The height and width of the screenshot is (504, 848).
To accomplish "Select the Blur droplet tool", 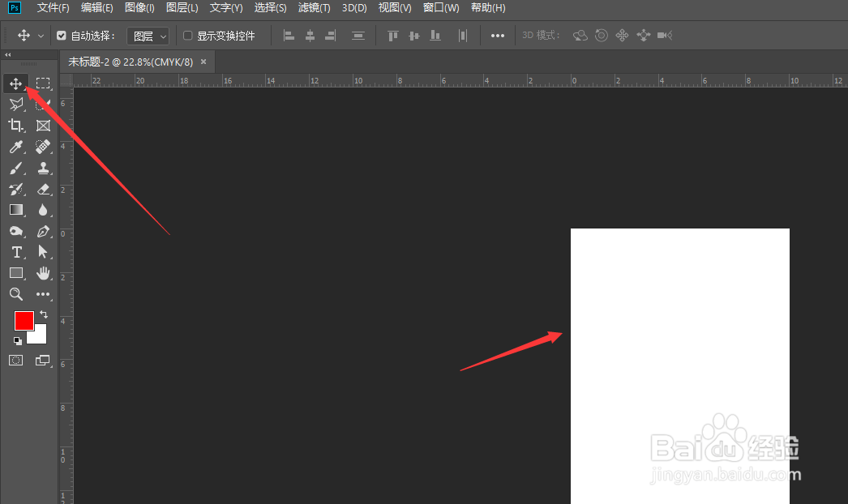I will (x=43, y=210).
